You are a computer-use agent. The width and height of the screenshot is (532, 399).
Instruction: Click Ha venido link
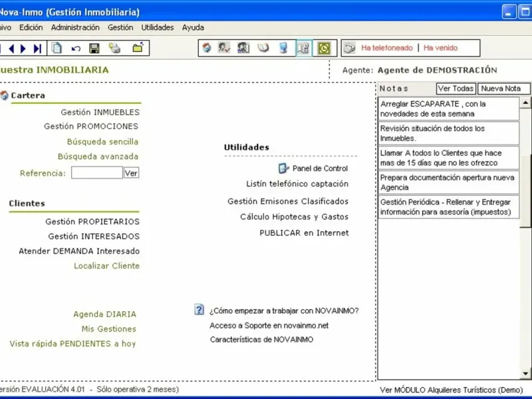[x=440, y=48]
